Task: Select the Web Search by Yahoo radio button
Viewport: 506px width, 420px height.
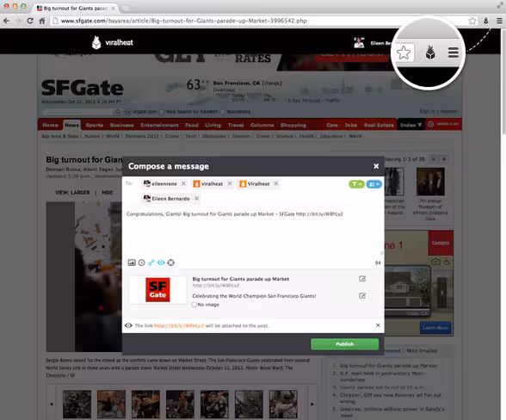Action: point(162,112)
